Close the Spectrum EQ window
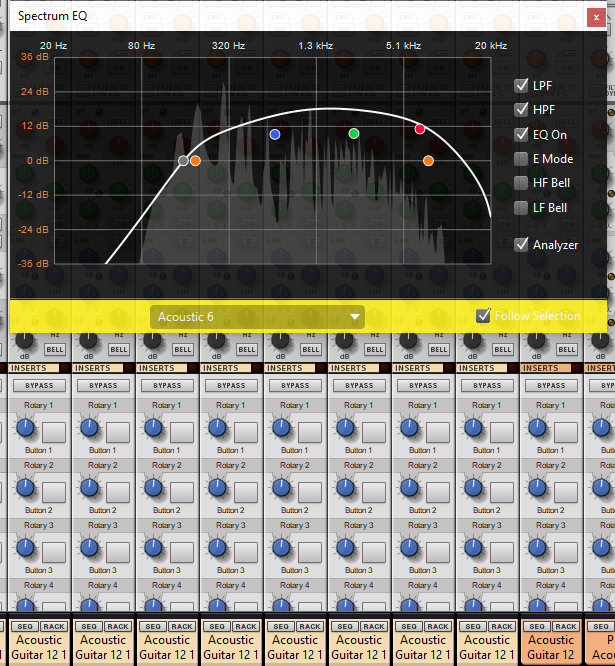Image resolution: width=615 pixels, height=666 pixels. coord(597,16)
